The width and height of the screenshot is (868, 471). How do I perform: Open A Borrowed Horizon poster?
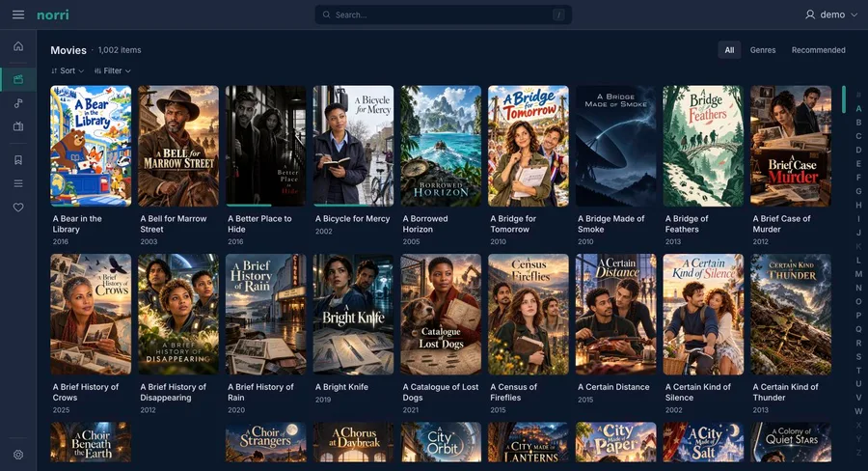(x=441, y=146)
